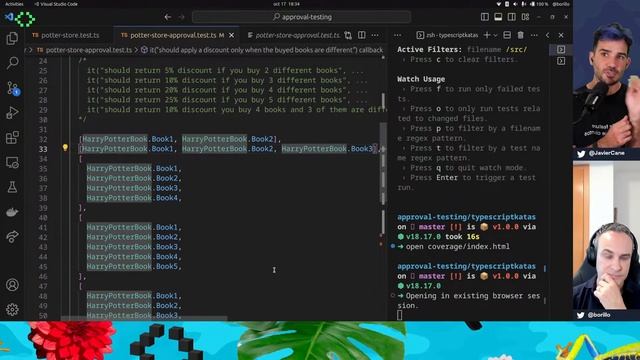The height and width of the screenshot is (360, 640).
Task: Click the @JavierCano Twitter handle
Action: tap(606, 153)
